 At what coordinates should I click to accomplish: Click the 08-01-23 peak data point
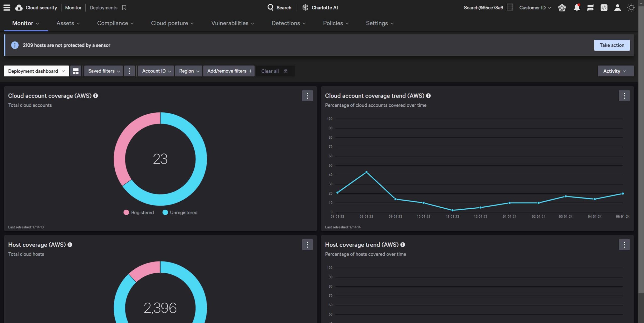click(x=366, y=172)
